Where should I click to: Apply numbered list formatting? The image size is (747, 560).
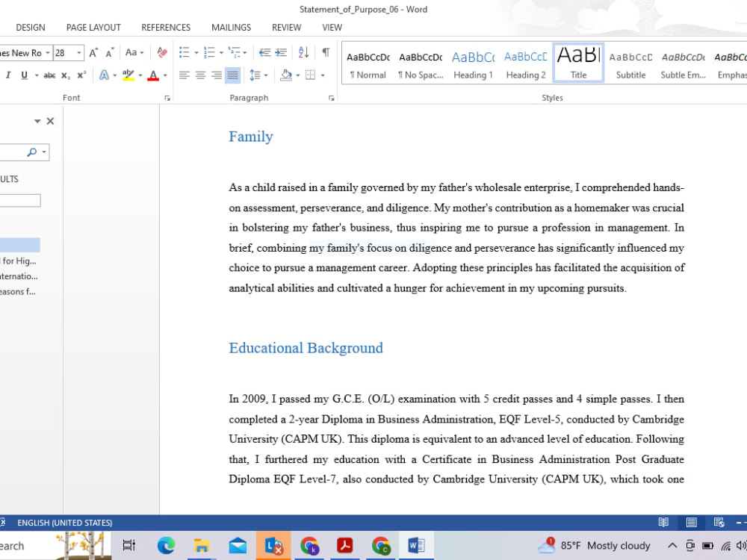[x=209, y=52]
